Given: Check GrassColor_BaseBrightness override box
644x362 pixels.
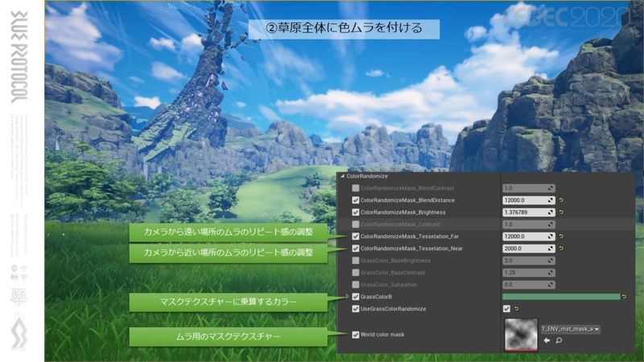Looking at the screenshot, I should click(356, 261).
